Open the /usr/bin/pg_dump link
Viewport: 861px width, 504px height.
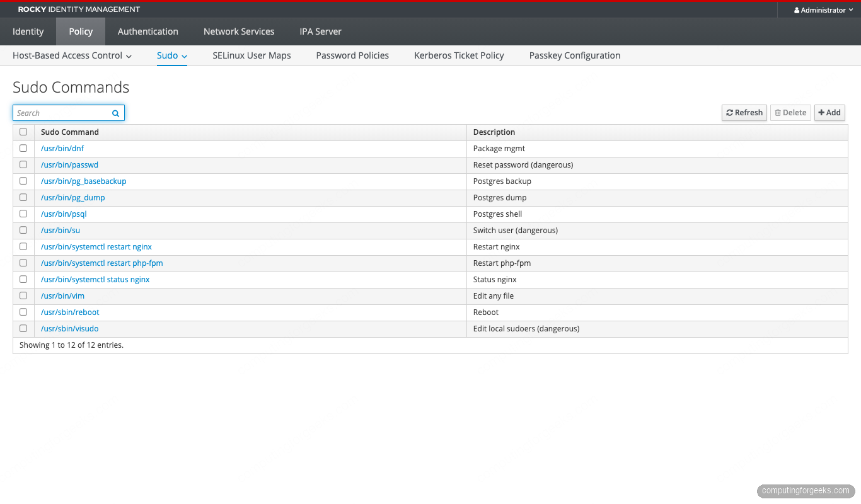(73, 198)
